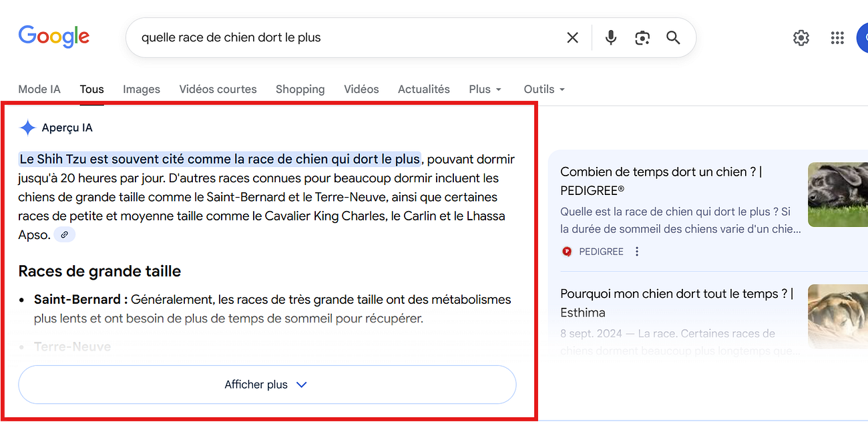
Task: Click 'Races de grande taille' heading
Action: coord(99,271)
